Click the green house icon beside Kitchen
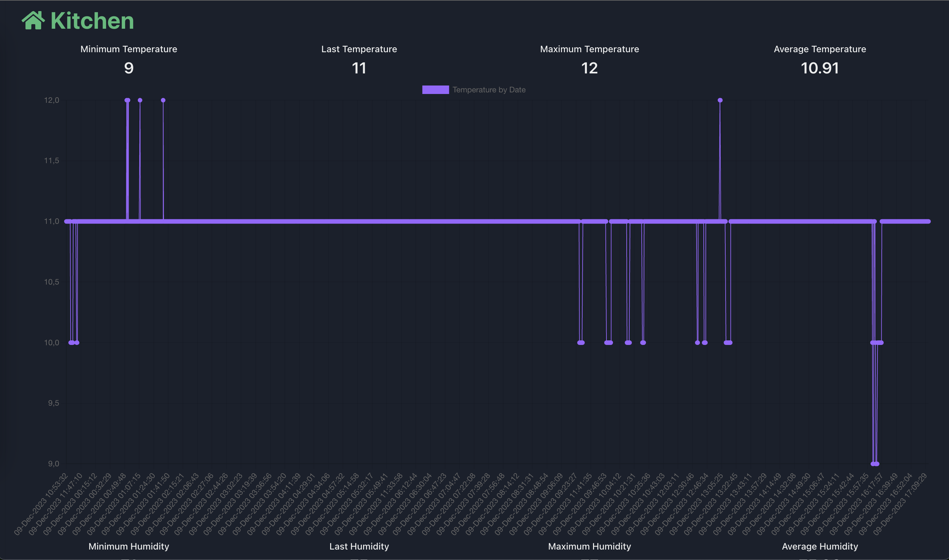 tap(33, 20)
